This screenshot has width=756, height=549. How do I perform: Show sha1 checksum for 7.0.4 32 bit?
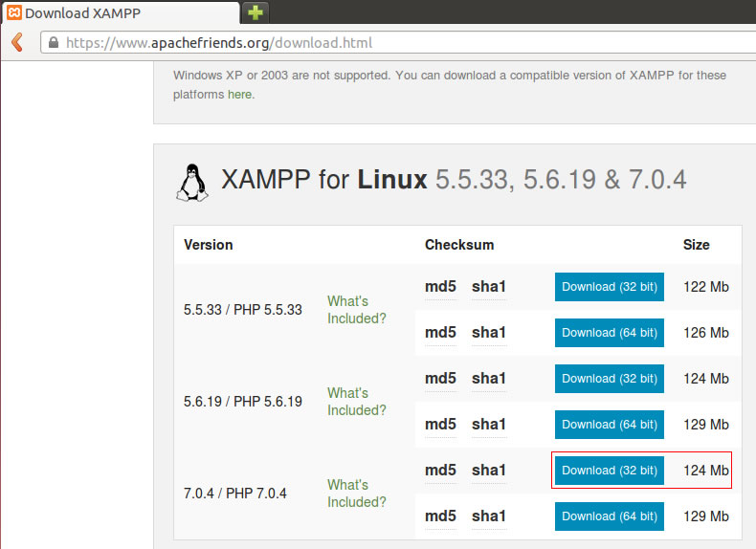pyautogui.click(x=489, y=471)
